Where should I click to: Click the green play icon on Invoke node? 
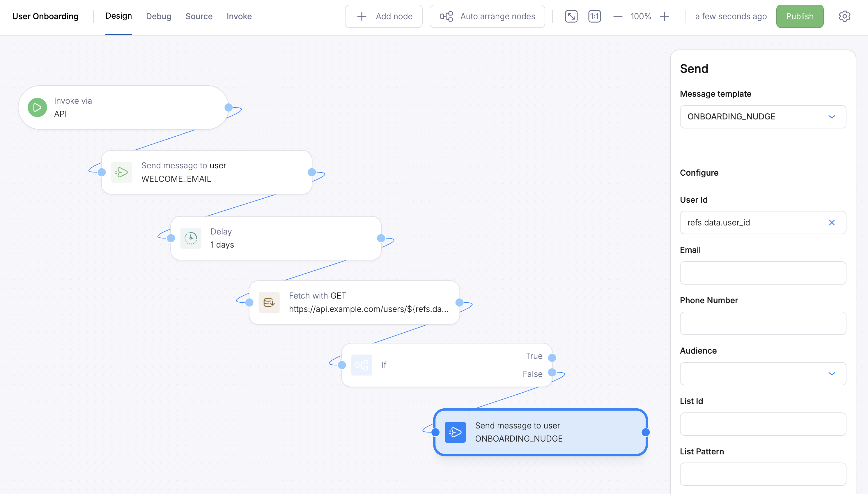(37, 107)
